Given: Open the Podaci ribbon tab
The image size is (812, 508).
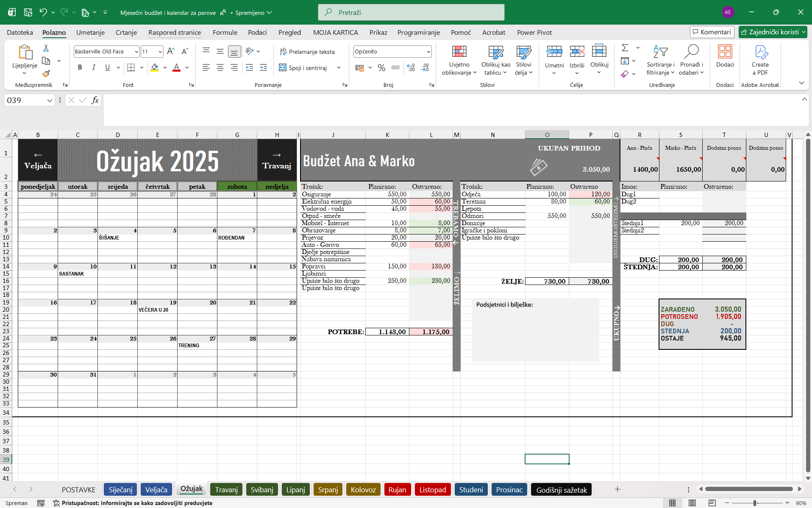Looking at the screenshot, I should coord(257,32).
